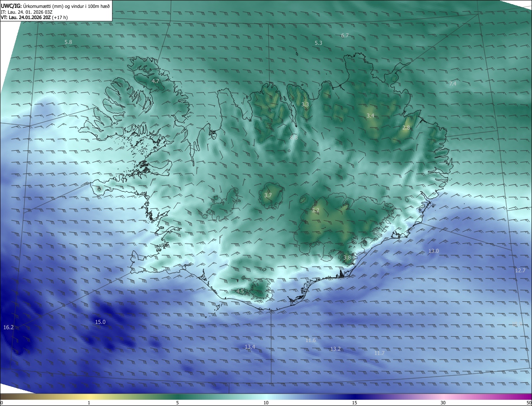The image size is (532, 406).
Task: Click the color scale tick label 50
Action: point(529,403)
